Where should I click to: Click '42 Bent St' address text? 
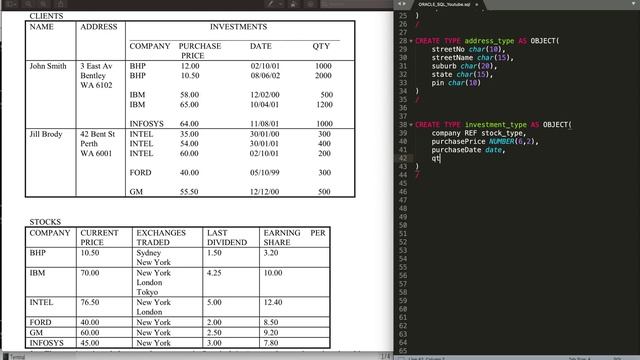click(x=98, y=134)
